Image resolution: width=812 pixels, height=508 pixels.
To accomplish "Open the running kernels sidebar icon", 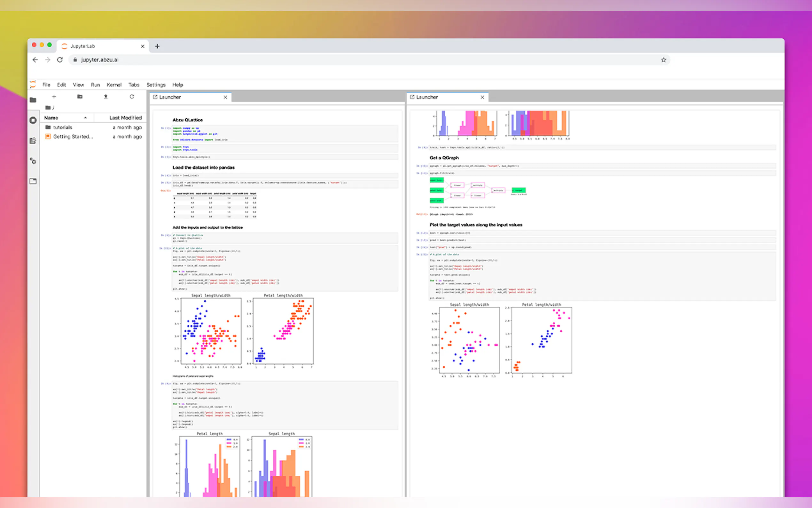I will [33, 120].
